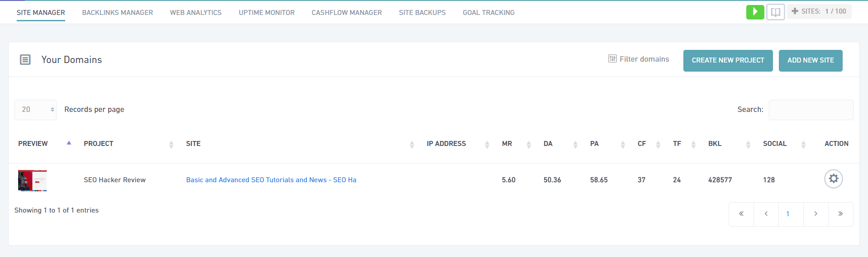The width and height of the screenshot is (868, 257).
Task: Open the Uptime Monitor tab
Action: coord(267,13)
